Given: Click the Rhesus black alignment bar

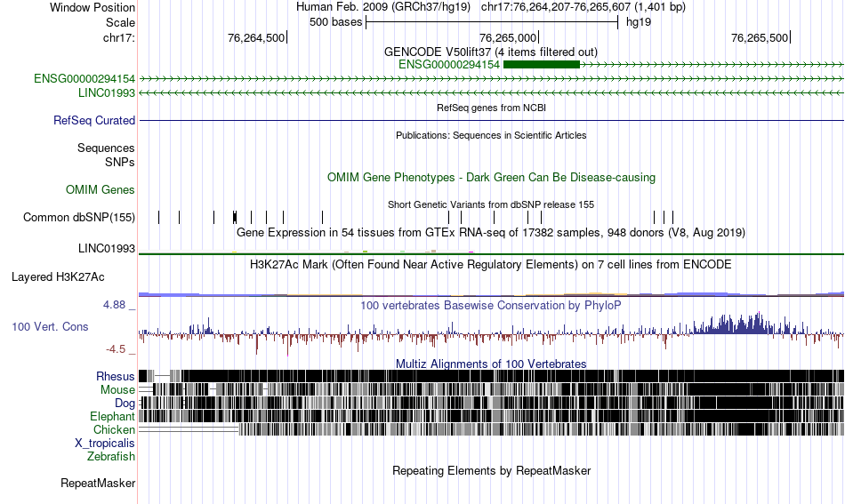Looking at the screenshot, I should (492, 376).
